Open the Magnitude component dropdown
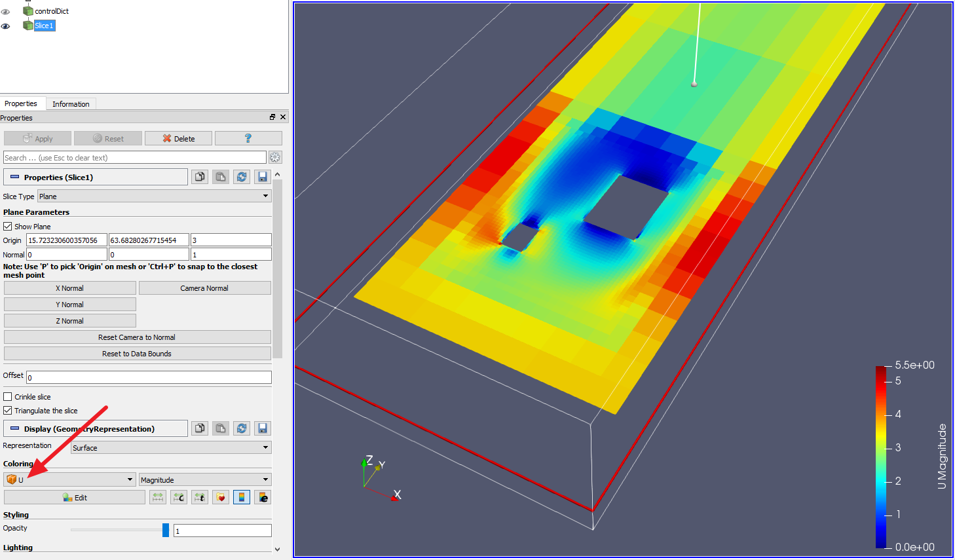The width and height of the screenshot is (955, 560). pyautogui.click(x=204, y=480)
